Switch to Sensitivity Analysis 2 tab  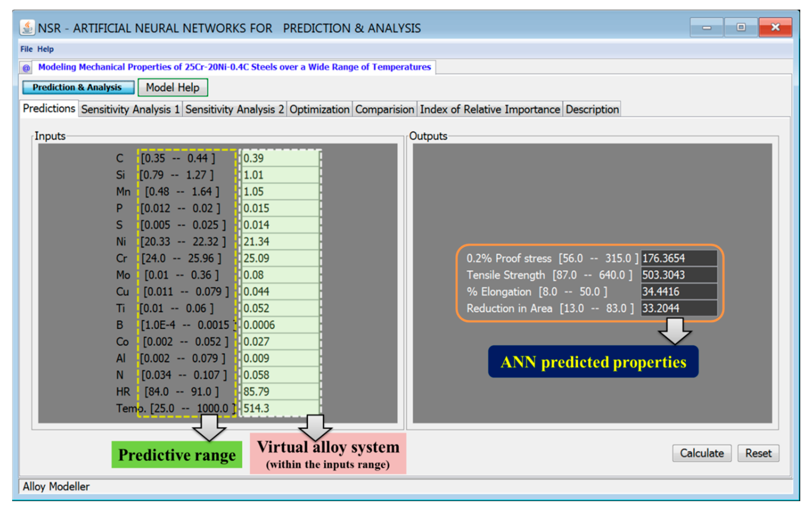(234, 109)
